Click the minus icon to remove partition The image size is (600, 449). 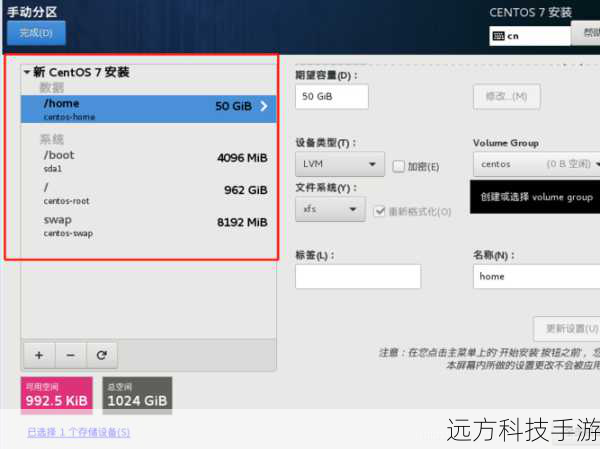point(70,355)
